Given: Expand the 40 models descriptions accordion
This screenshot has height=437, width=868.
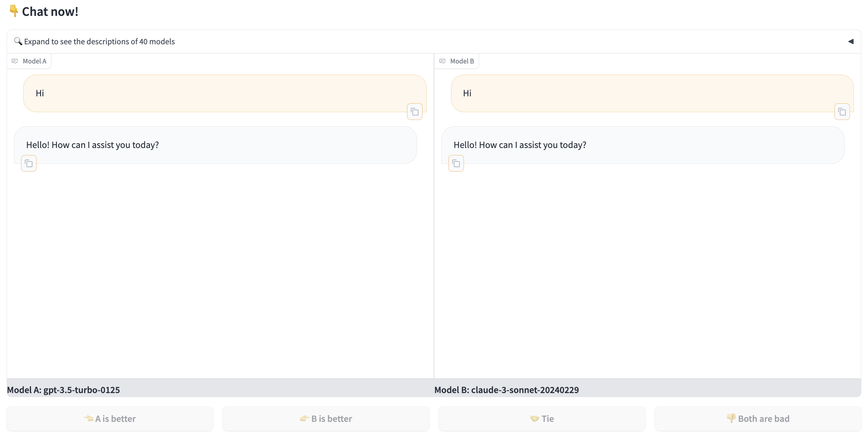Looking at the screenshot, I should tap(100, 42).
